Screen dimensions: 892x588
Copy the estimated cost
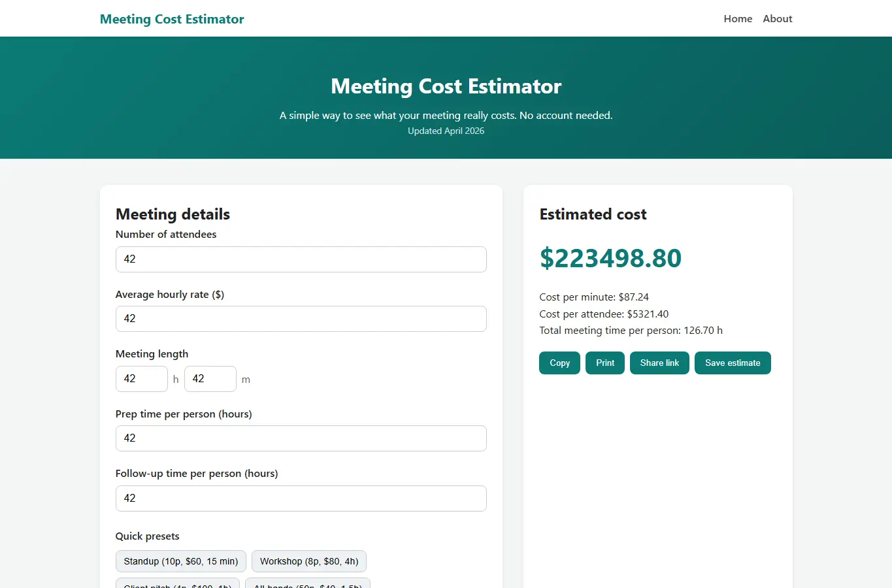point(559,363)
